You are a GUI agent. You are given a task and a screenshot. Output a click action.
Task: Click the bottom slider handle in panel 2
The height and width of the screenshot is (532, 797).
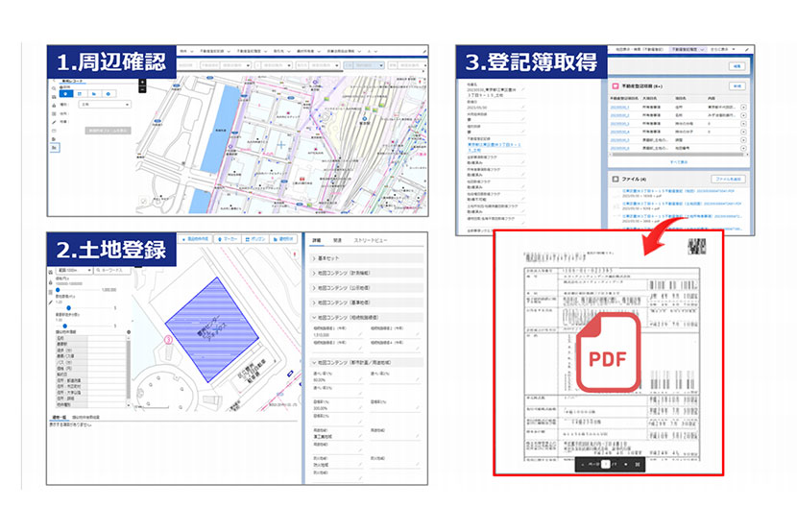(x=65, y=326)
